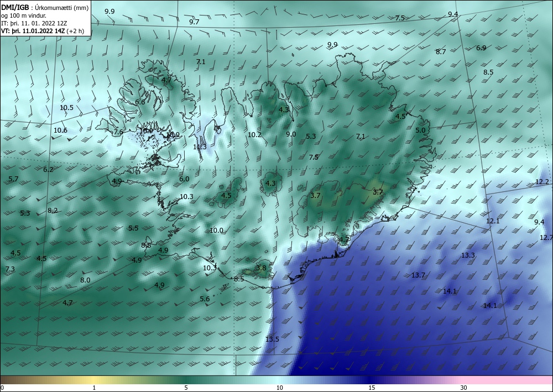This screenshot has height=392, width=553.
Task: Click the legend label 0
Action: pyautogui.click(x=2, y=388)
